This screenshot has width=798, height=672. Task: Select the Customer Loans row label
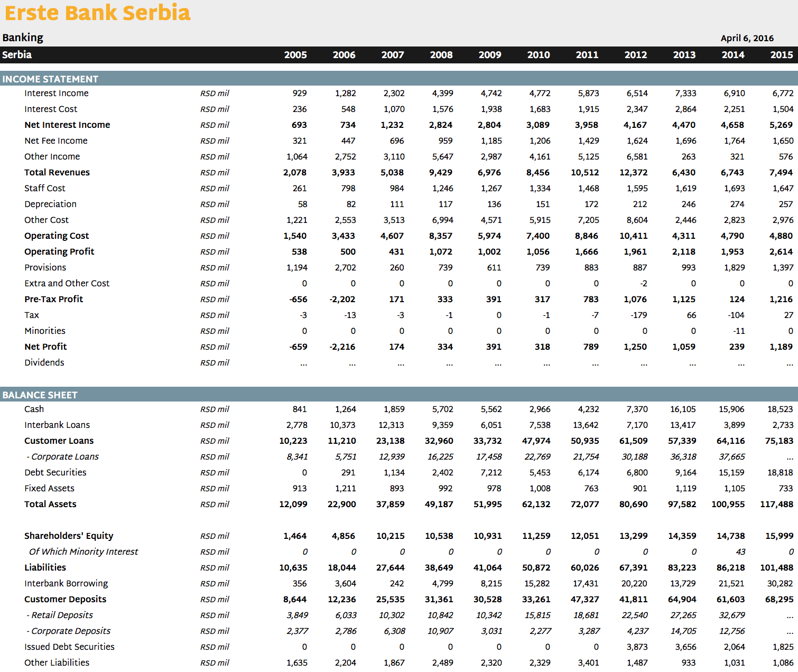[59, 441]
